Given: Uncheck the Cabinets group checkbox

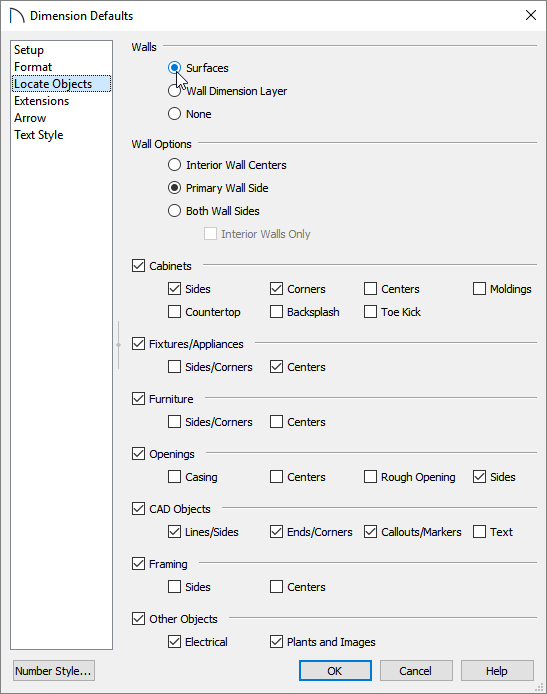Looking at the screenshot, I should [139, 266].
